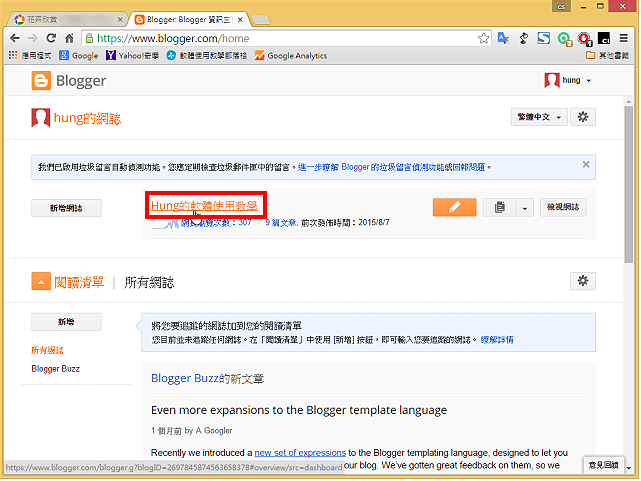Open the language dropdown 繁體中文
The height and width of the screenshot is (481, 641).
coord(539,117)
